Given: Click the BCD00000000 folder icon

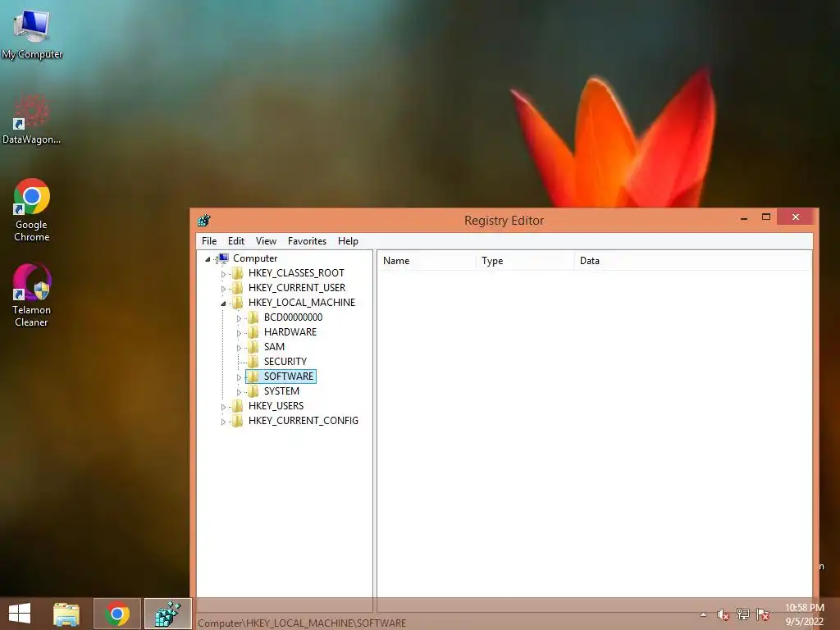Looking at the screenshot, I should click(x=253, y=317).
